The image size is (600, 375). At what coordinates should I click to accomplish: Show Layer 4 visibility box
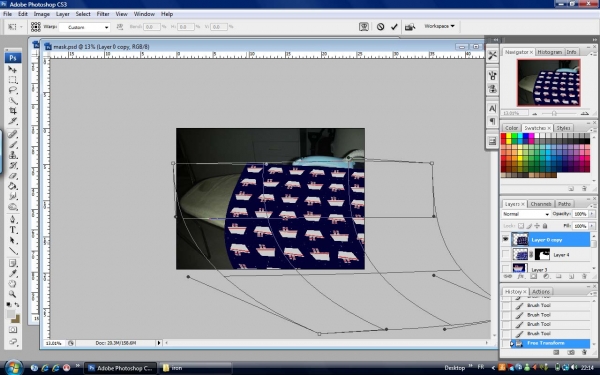[x=505, y=254]
